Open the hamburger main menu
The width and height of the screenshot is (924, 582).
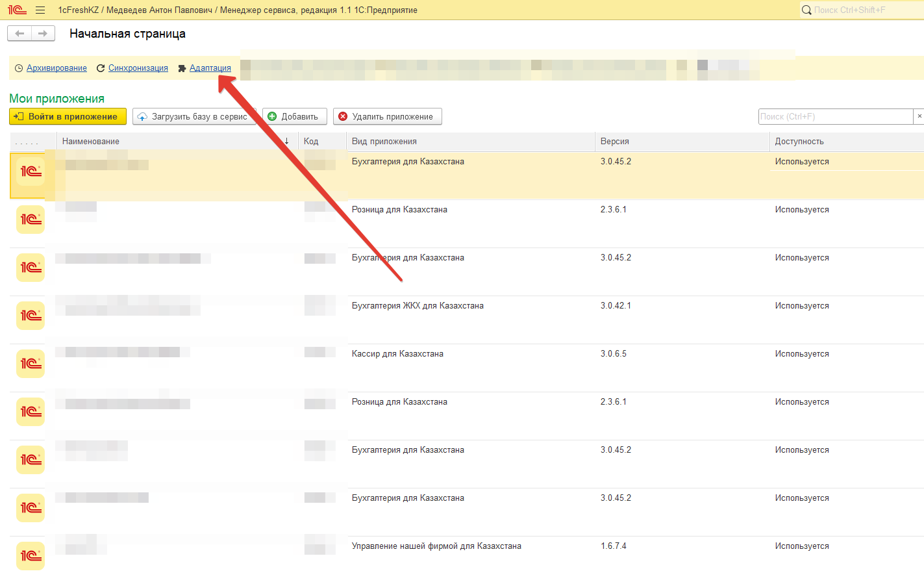click(40, 10)
